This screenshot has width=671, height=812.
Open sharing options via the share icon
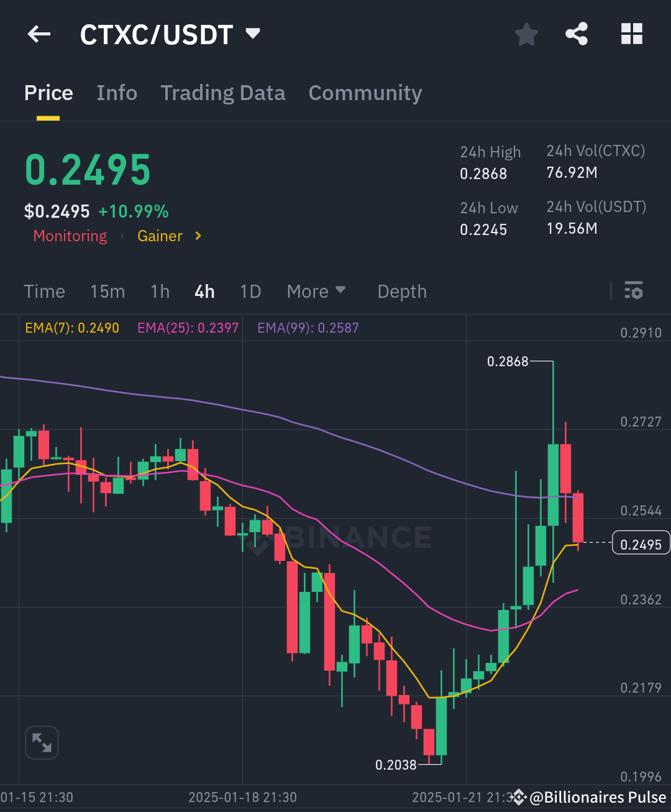pyautogui.click(x=576, y=34)
